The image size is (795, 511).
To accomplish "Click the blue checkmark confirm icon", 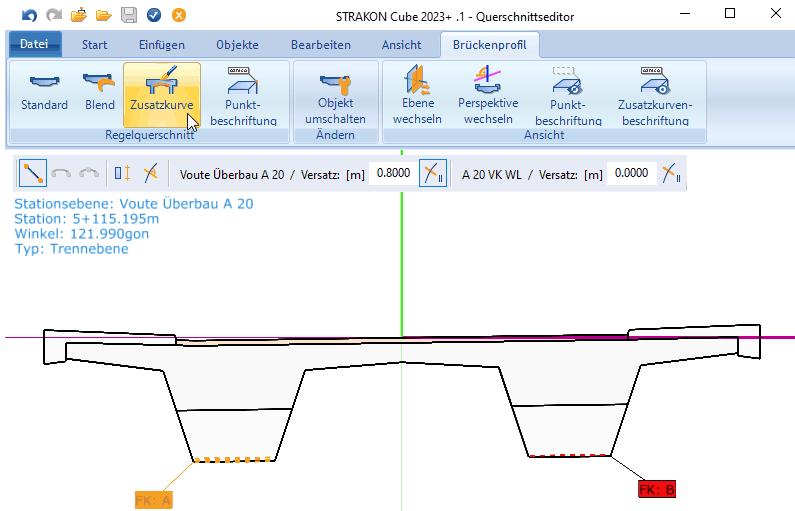I will click(154, 15).
